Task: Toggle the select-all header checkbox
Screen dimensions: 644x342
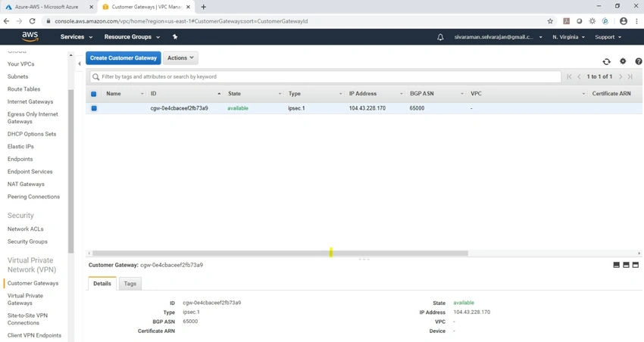Action: pos(94,94)
